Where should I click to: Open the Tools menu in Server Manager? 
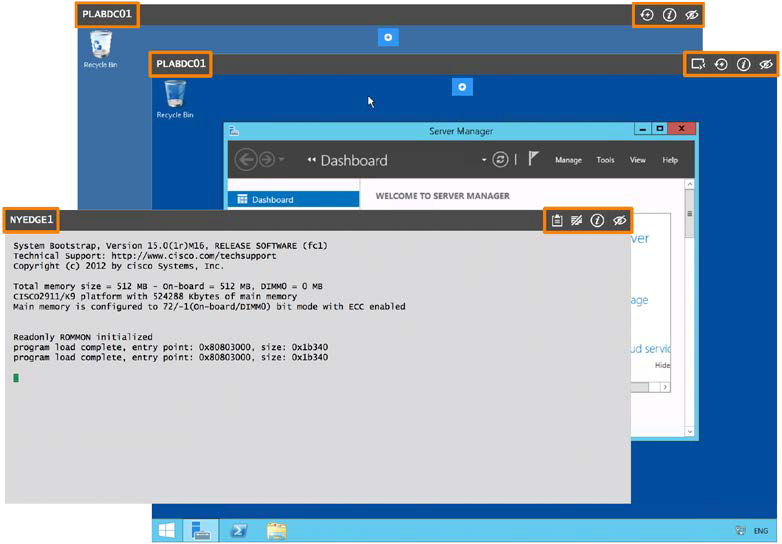(x=605, y=160)
